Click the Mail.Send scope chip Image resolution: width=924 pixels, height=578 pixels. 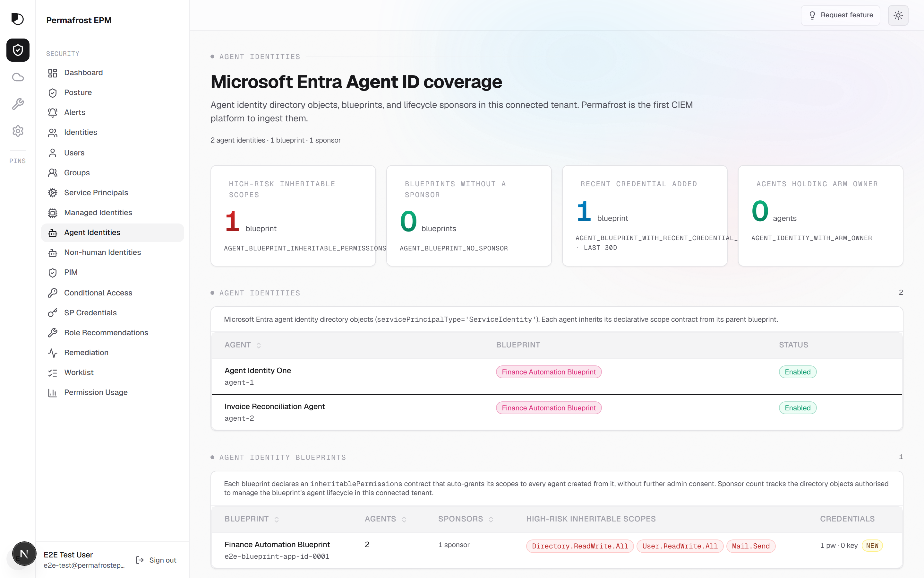click(x=751, y=546)
